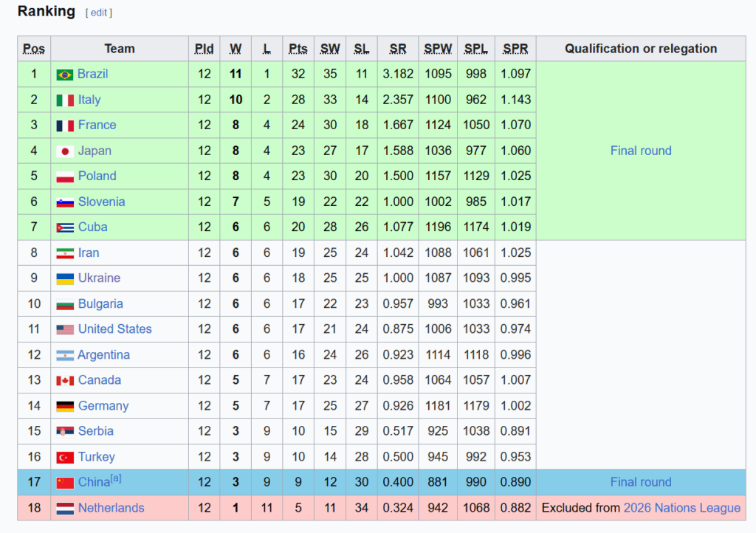This screenshot has height=533, width=756.
Task: Open the Cuba team link
Action: (92, 227)
